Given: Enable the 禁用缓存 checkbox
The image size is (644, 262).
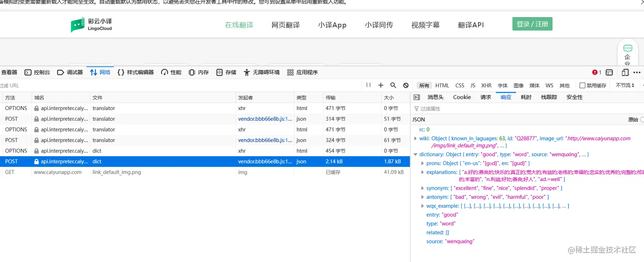Looking at the screenshot, I should point(582,85).
